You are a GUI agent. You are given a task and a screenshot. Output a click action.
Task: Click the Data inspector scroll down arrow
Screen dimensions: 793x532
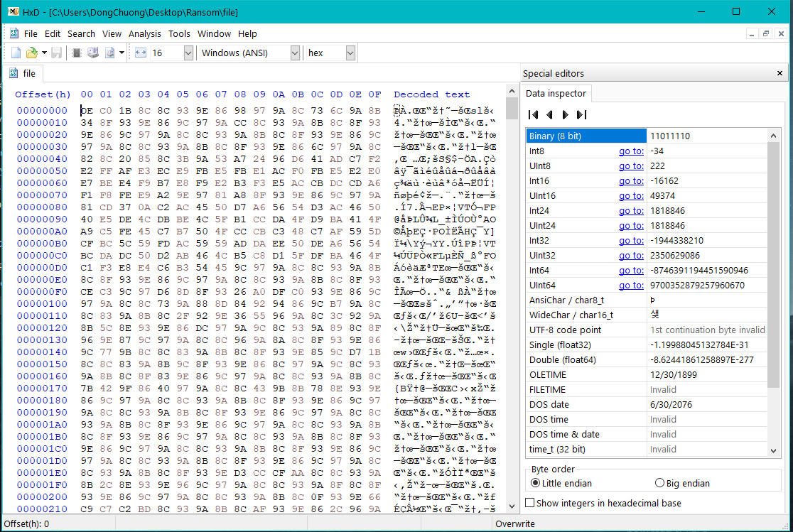point(773,450)
